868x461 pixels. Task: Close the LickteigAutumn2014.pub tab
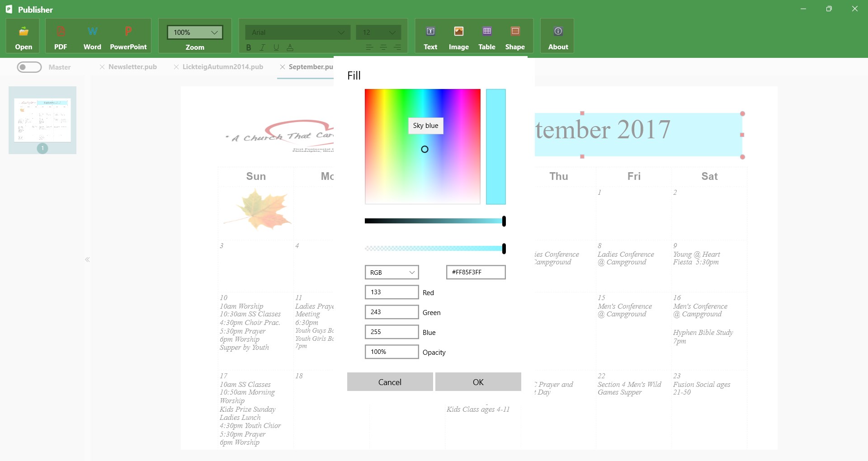point(176,66)
